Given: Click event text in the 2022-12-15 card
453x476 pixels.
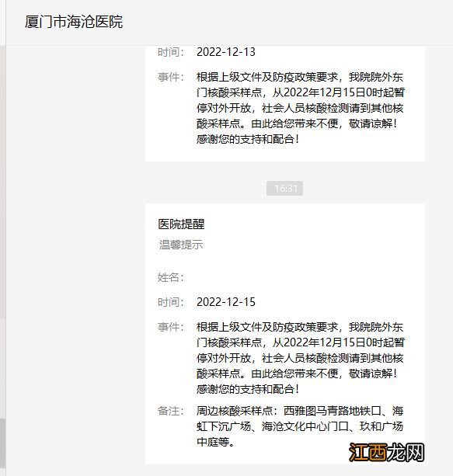Looking at the screenshot, I should click(301, 358).
